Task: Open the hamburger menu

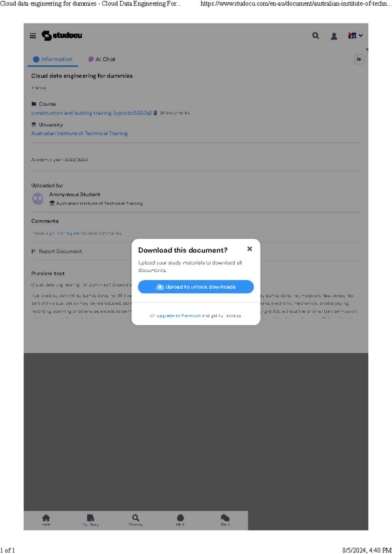Action: click(x=33, y=36)
